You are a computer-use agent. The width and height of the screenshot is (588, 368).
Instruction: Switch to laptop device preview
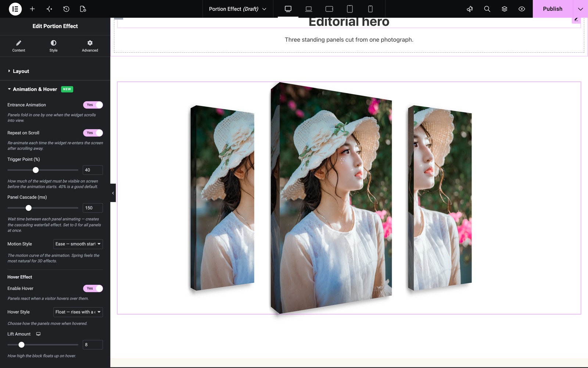[309, 9]
